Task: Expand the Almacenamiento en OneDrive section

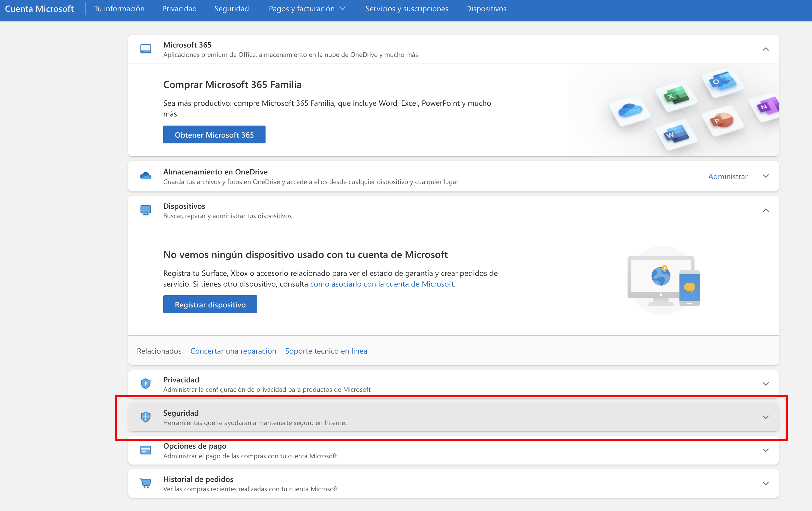Action: click(x=766, y=176)
